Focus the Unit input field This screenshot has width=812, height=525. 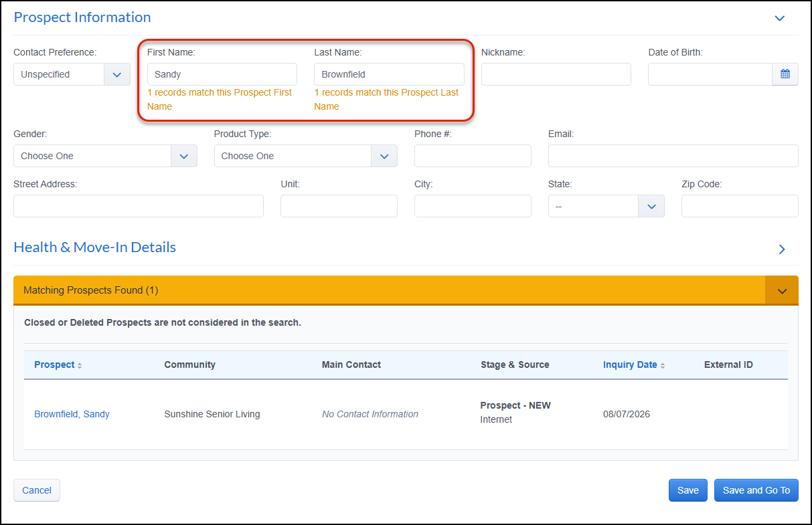pyautogui.click(x=339, y=207)
